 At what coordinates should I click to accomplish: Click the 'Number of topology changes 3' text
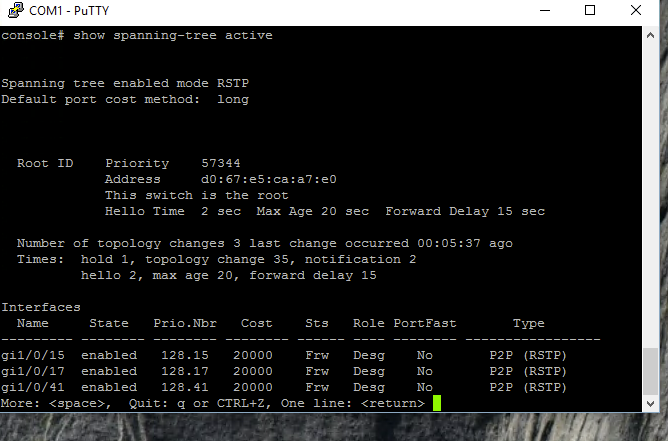129,243
